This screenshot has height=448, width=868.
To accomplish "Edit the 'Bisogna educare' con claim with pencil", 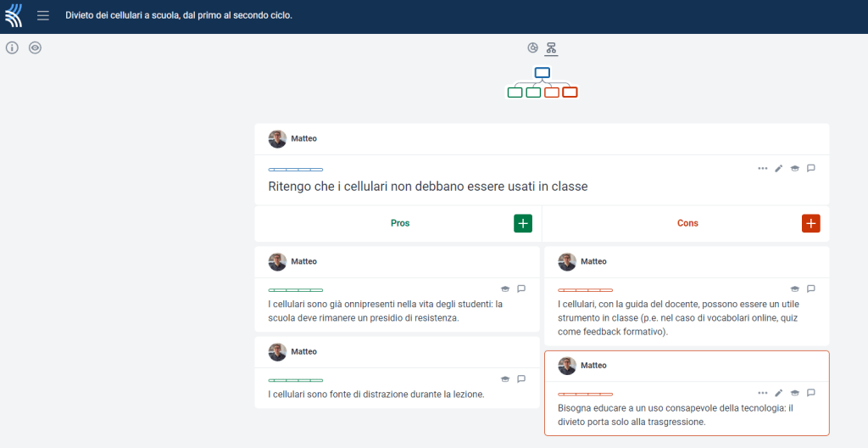I will coord(779,393).
